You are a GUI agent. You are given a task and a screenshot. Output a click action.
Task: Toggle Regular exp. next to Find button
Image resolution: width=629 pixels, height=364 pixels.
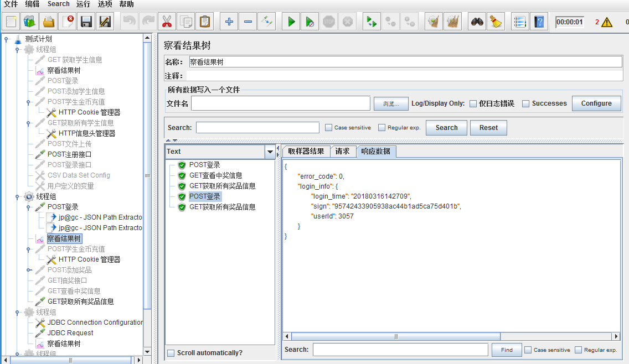(x=578, y=350)
